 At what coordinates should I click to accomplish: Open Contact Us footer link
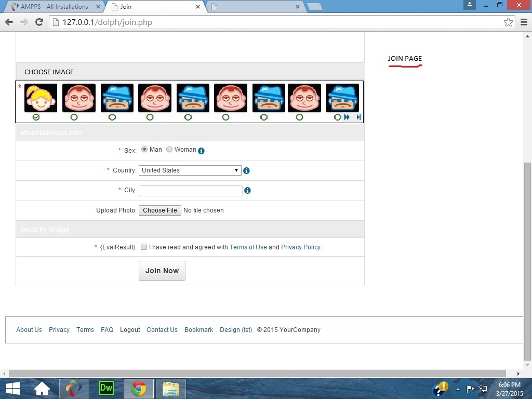pos(162,330)
